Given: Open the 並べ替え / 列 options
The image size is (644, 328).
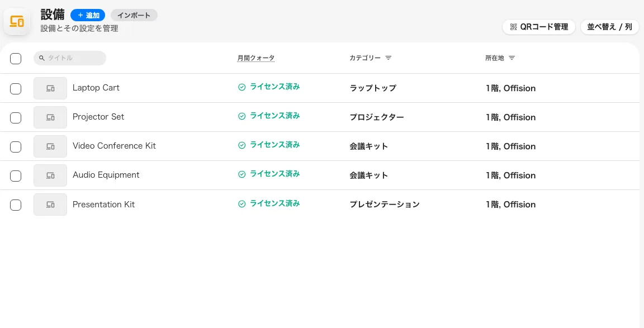Looking at the screenshot, I should (x=609, y=27).
